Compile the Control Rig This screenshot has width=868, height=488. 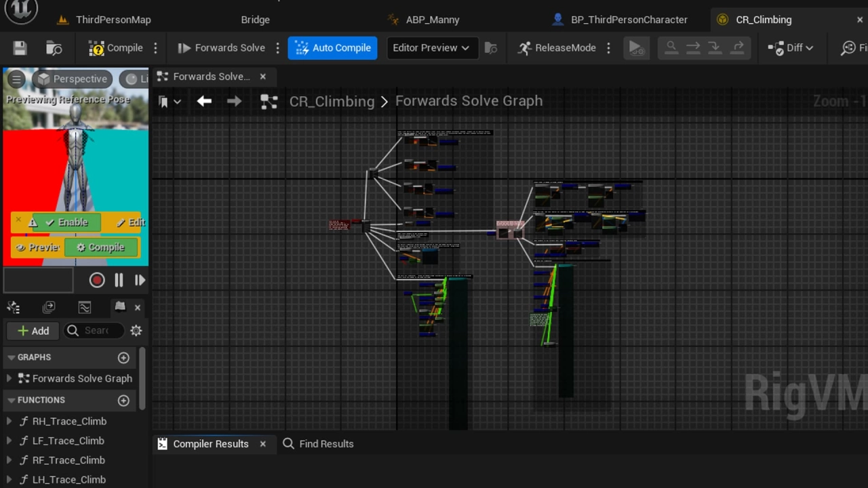click(116, 48)
